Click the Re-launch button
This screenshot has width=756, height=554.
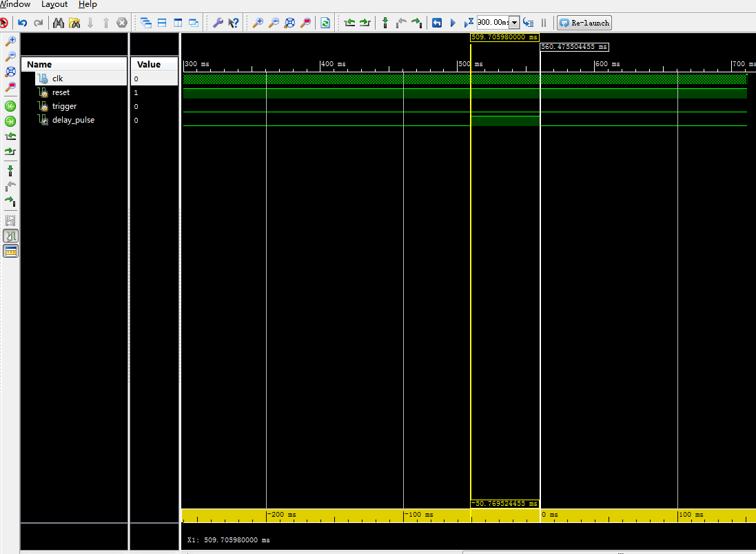pos(584,23)
